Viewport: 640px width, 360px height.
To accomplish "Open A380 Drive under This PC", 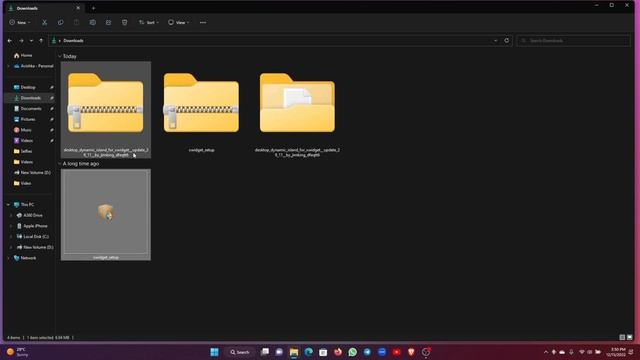I will click(33, 215).
